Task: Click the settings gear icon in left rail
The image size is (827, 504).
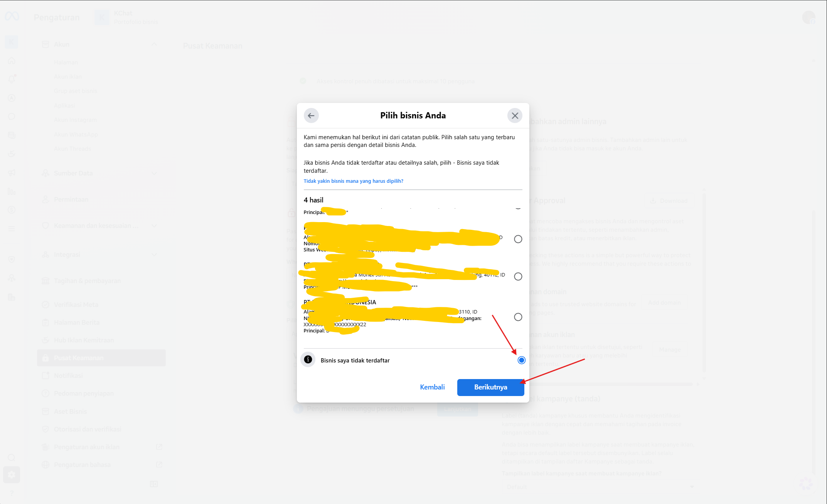Action: 12,475
